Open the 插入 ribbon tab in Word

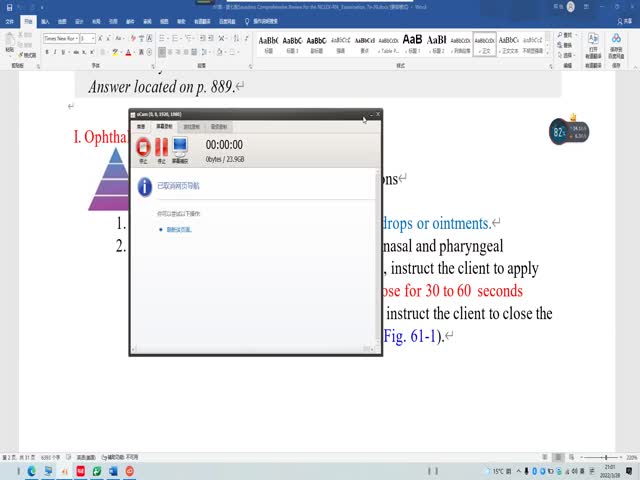45,20
